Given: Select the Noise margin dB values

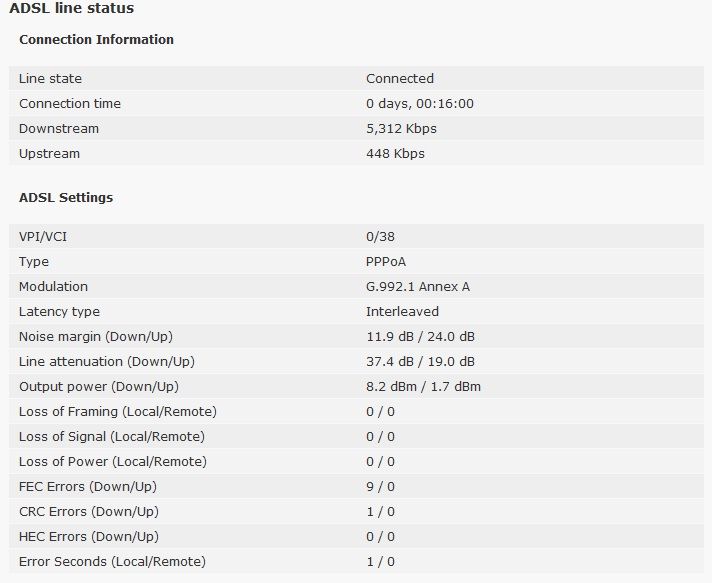Looking at the screenshot, I should tap(420, 337).
